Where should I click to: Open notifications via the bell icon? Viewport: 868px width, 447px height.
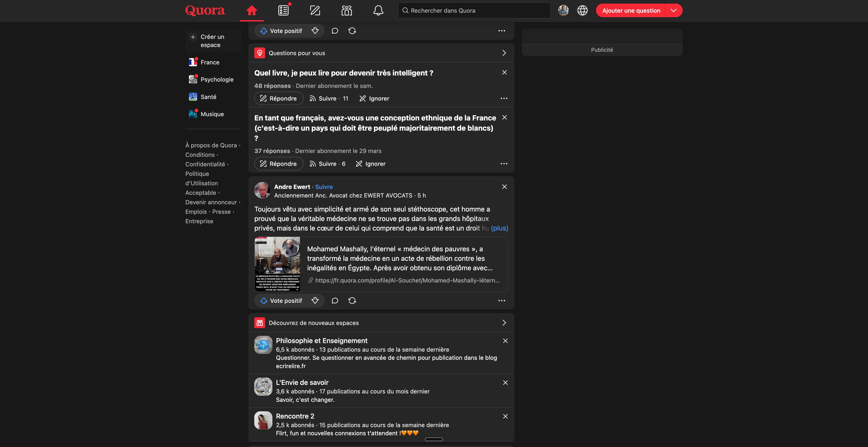coord(378,10)
